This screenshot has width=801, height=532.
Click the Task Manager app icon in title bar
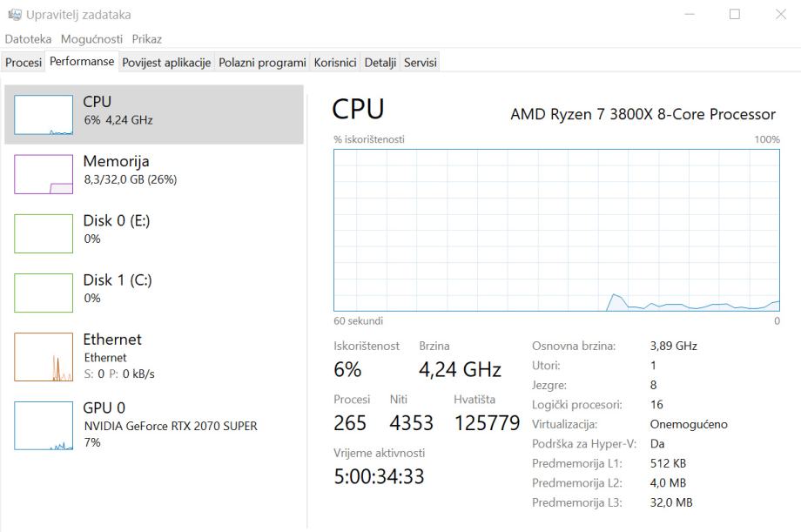(x=14, y=14)
